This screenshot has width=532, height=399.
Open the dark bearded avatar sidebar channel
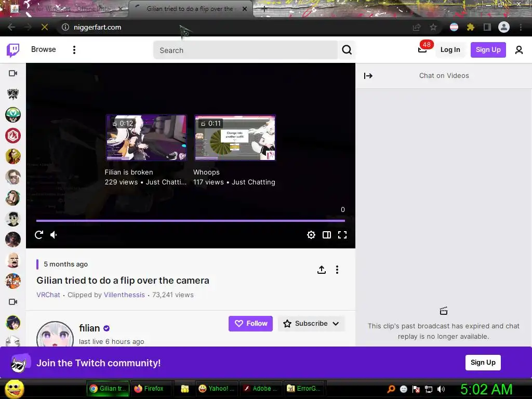pyautogui.click(x=13, y=240)
